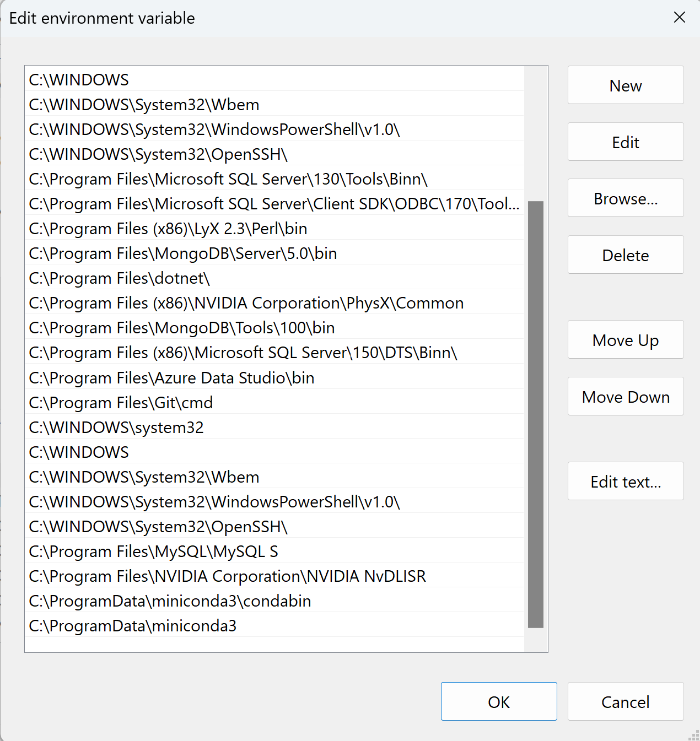Select the MySQL\MySQL S path entry

154,551
